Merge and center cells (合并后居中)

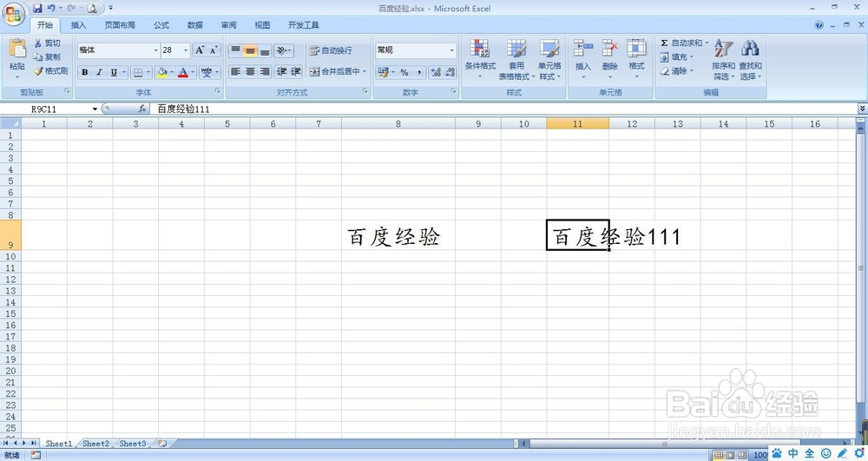click(x=335, y=71)
